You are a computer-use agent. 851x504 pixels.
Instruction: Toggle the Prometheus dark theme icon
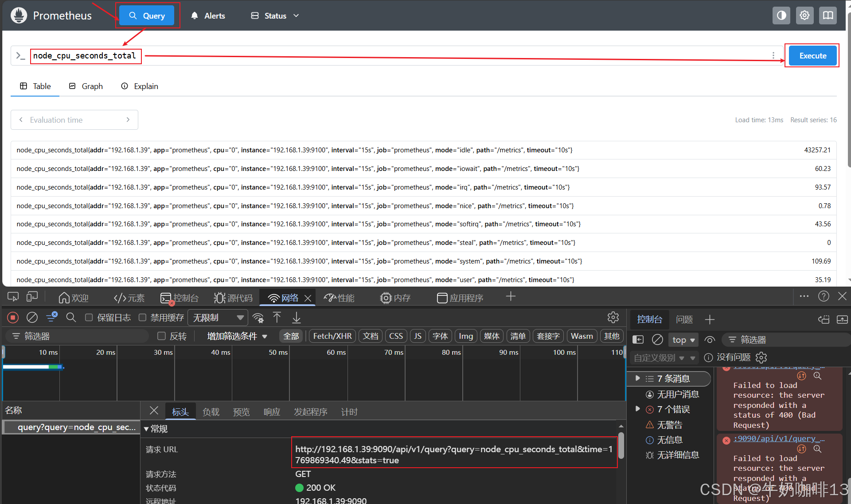pyautogui.click(x=781, y=16)
